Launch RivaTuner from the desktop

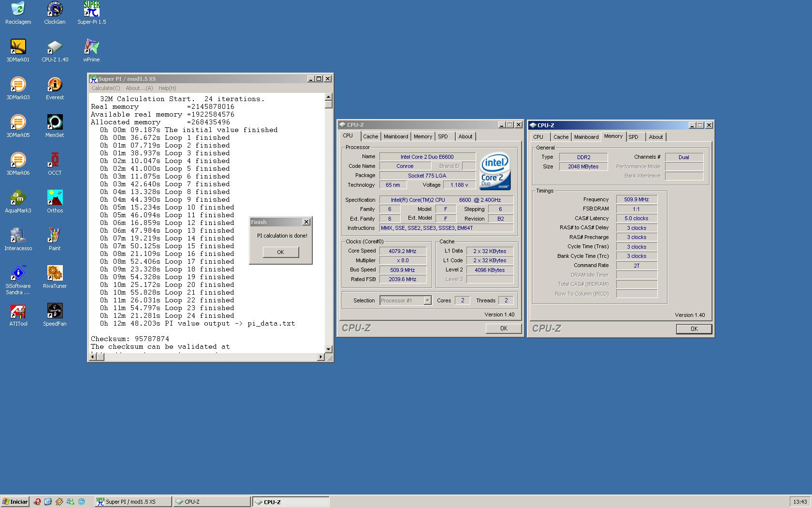tap(55, 277)
